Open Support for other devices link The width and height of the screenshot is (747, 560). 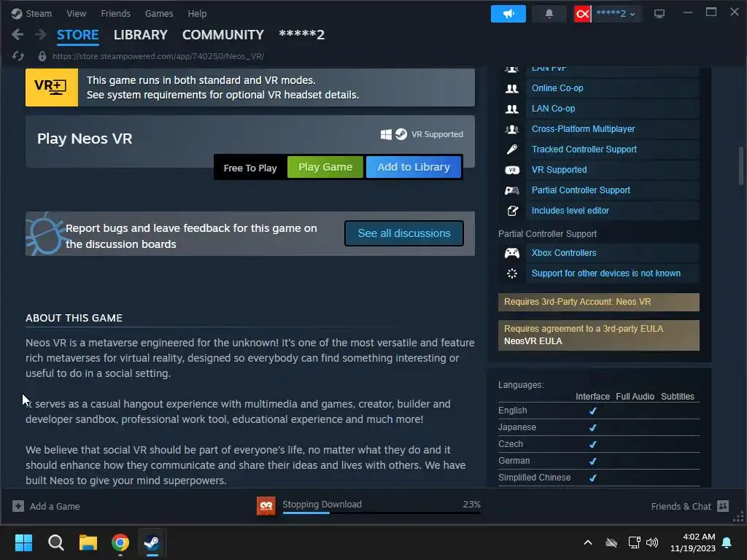click(x=606, y=273)
